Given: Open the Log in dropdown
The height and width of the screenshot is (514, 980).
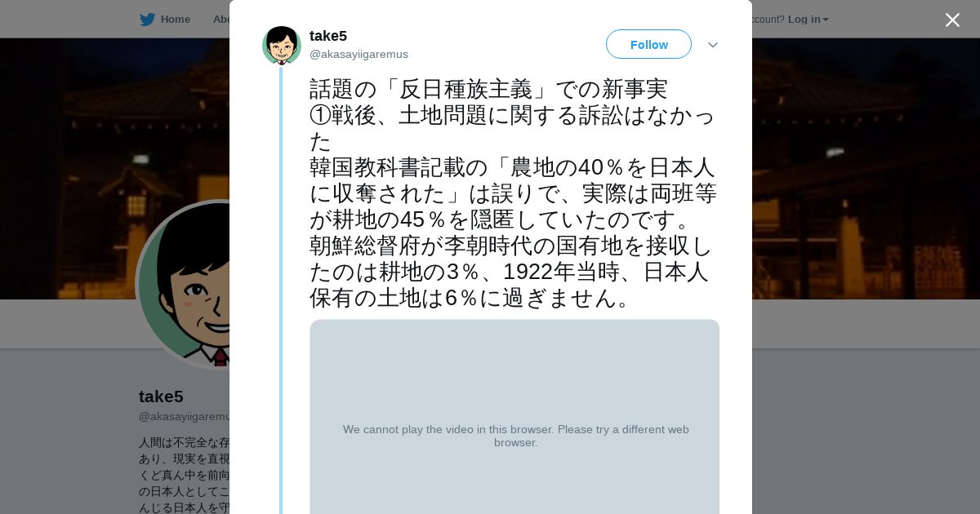Looking at the screenshot, I should [x=804, y=20].
